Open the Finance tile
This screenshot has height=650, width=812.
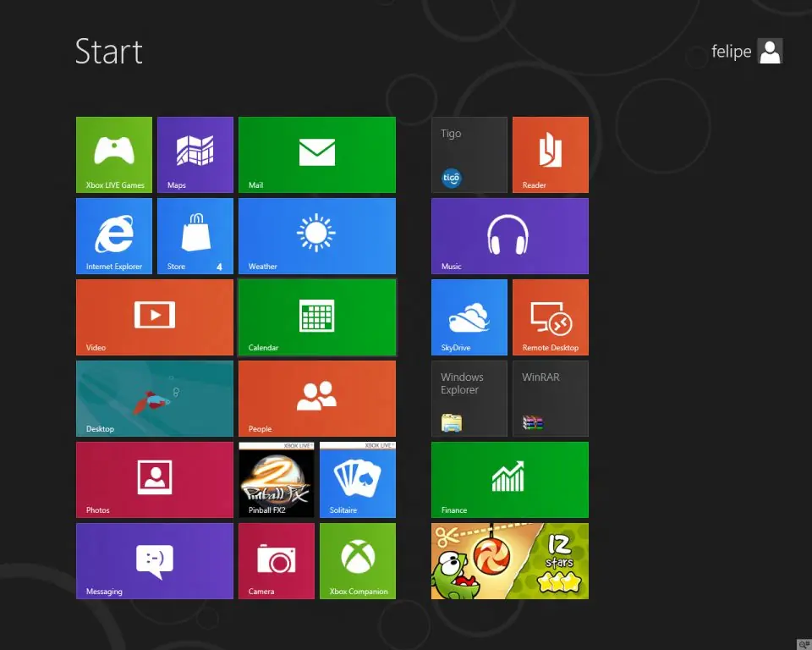coord(509,480)
